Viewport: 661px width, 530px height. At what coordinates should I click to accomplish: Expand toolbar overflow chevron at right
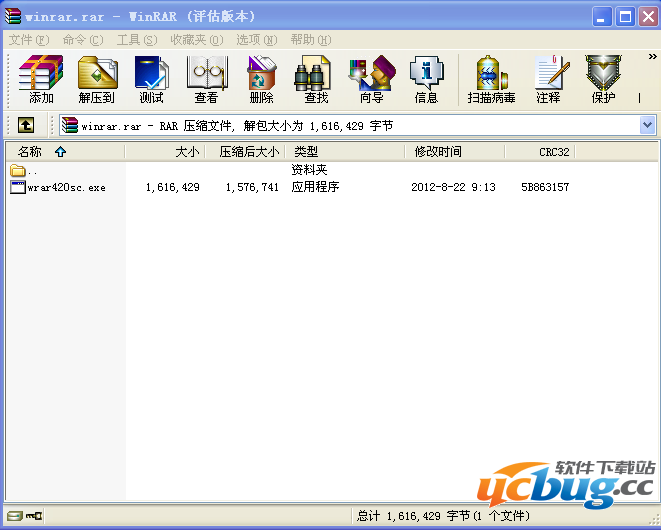click(652, 58)
